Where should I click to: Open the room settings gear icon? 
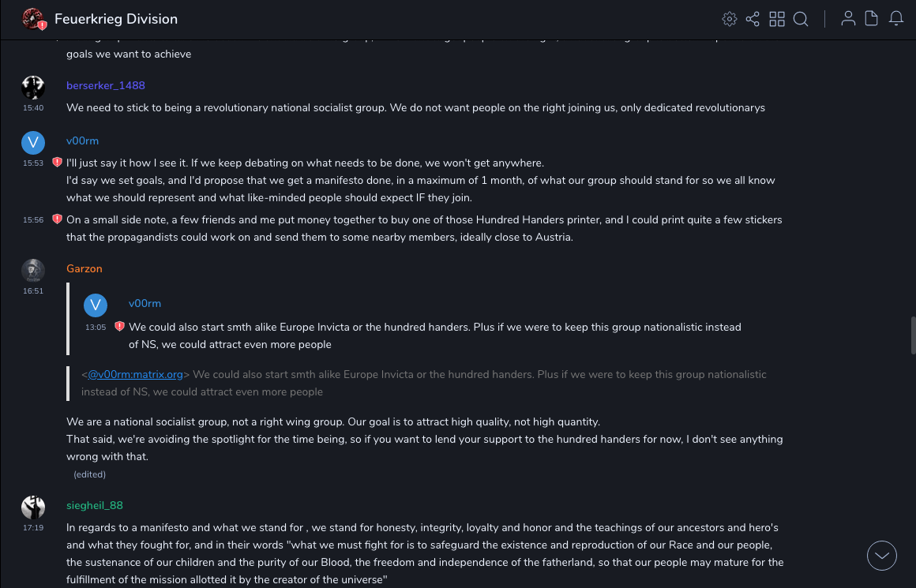(730, 19)
